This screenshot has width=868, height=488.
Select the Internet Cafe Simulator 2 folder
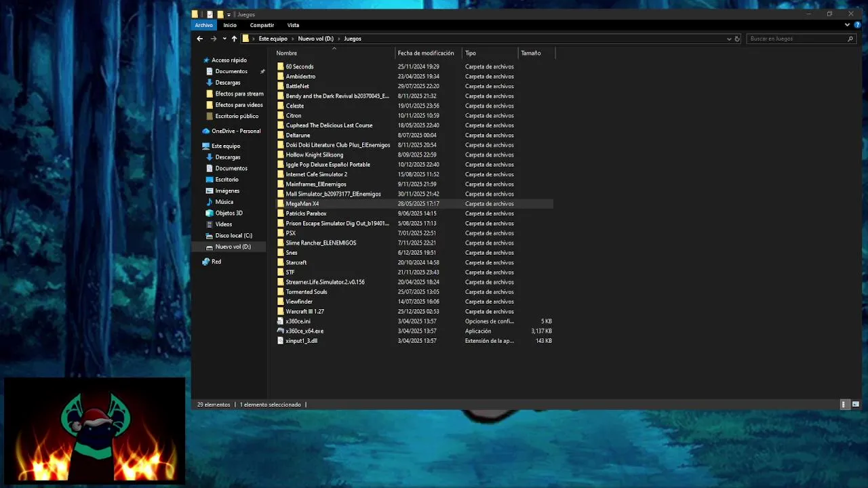click(317, 174)
